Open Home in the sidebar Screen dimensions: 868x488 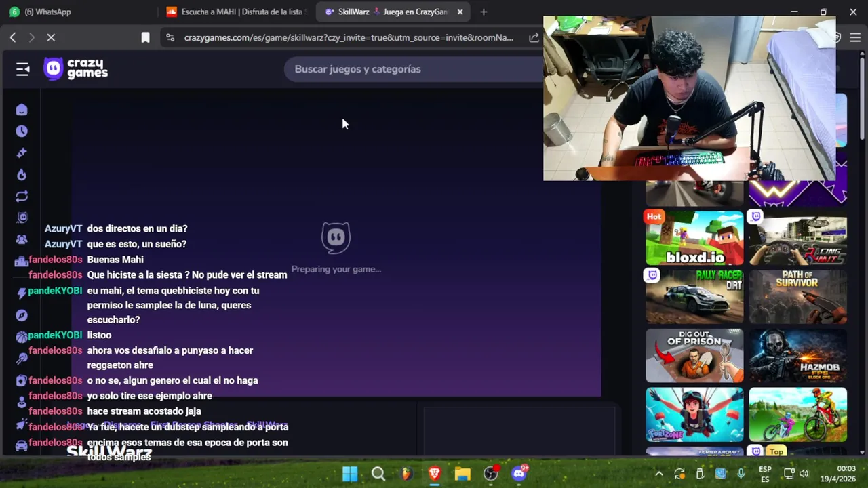point(22,110)
